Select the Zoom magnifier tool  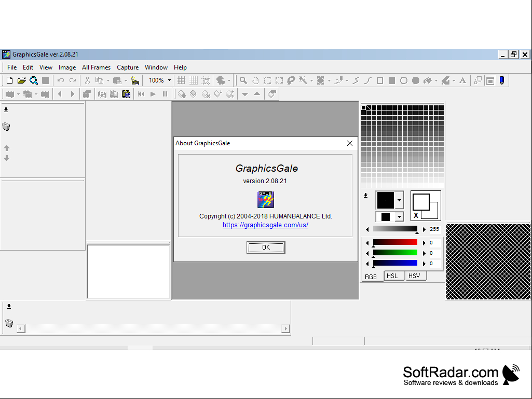pyautogui.click(x=243, y=80)
